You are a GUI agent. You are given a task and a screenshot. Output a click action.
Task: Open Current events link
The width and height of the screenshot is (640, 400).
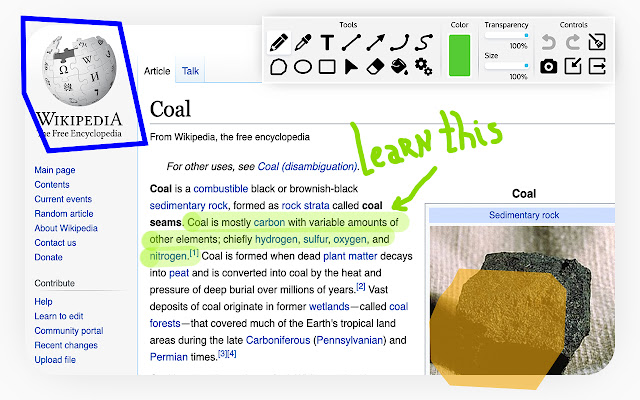point(63,199)
